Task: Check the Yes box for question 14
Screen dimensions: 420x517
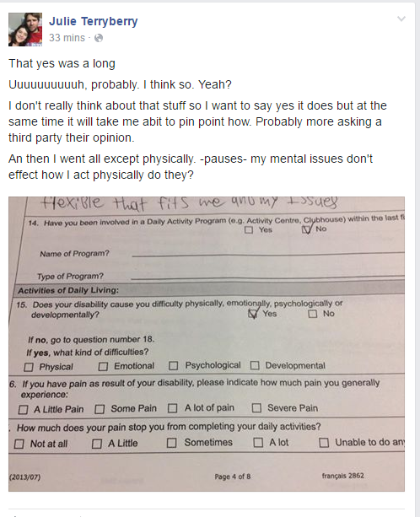Action: click(x=249, y=229)
